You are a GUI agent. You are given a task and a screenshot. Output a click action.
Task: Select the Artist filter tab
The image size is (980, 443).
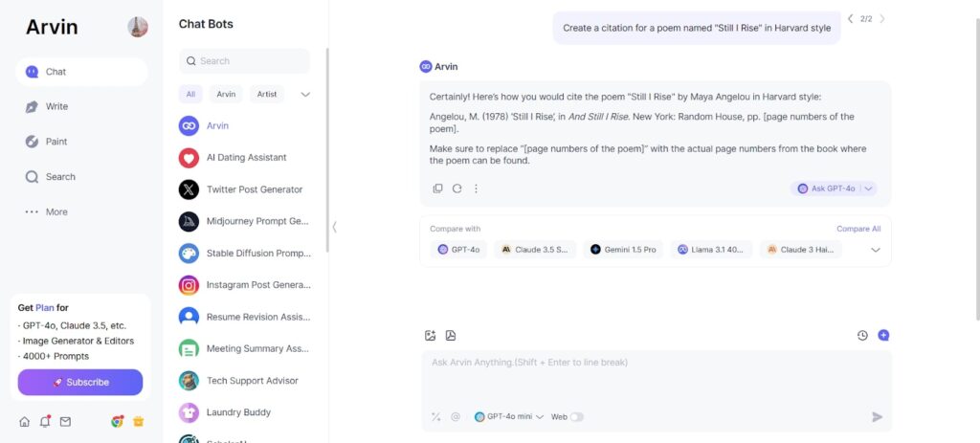tap(267, 95)
